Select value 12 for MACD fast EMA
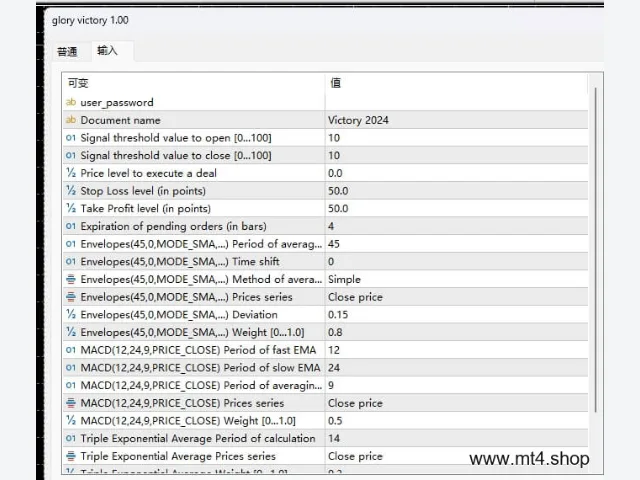The height and width of the screenshot is (480, 640). click(334, 350)
